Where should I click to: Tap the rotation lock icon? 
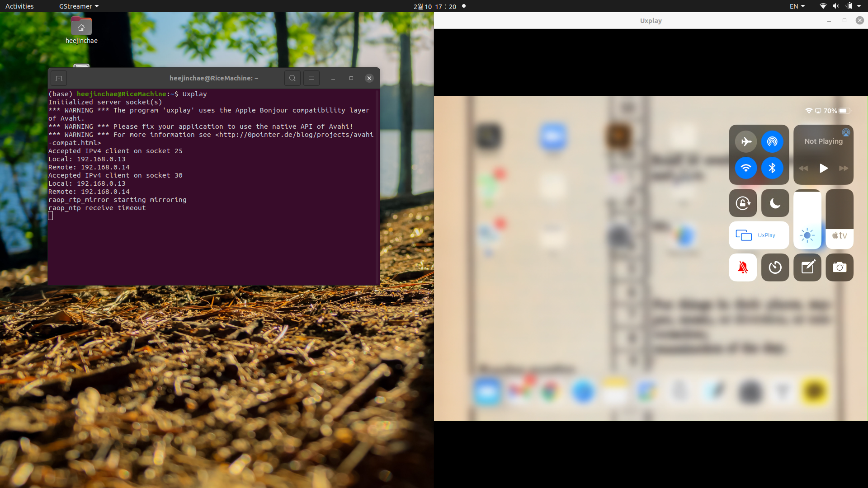[x=743, y=203]
